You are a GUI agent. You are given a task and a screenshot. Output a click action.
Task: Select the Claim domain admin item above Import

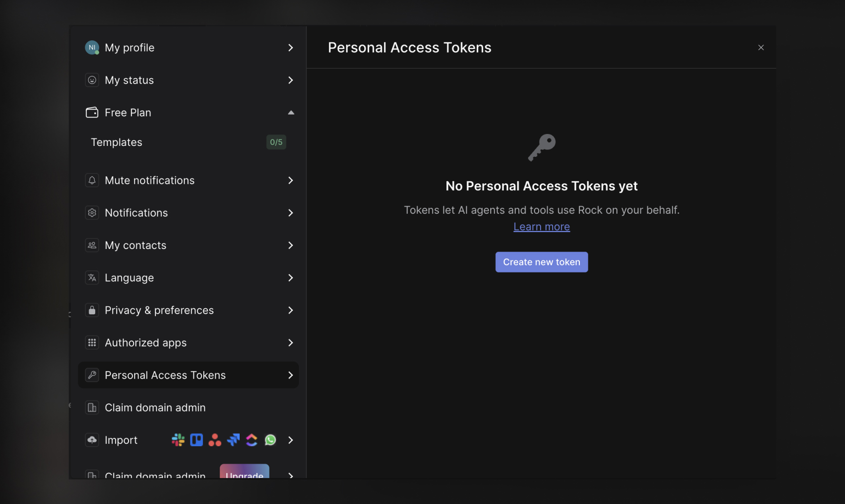coord(188,408)
